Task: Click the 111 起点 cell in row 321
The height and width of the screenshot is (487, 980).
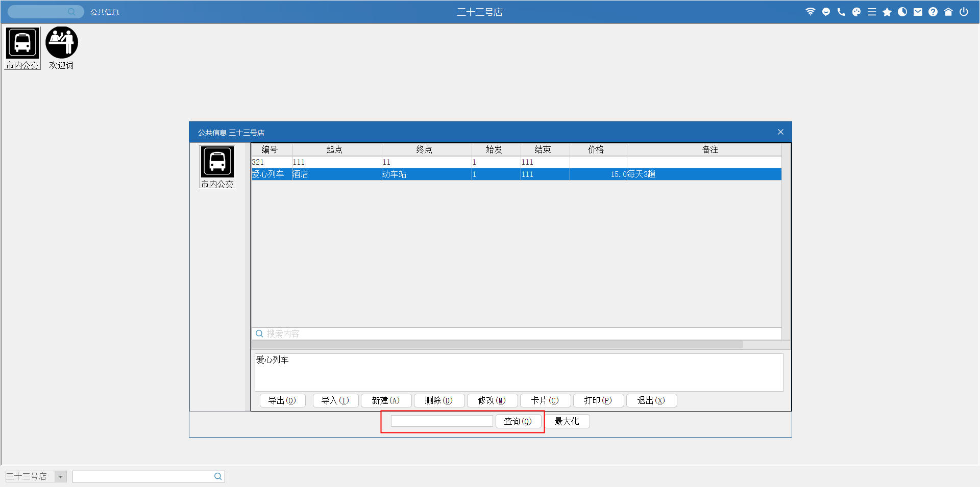Action: pos(337,162)
